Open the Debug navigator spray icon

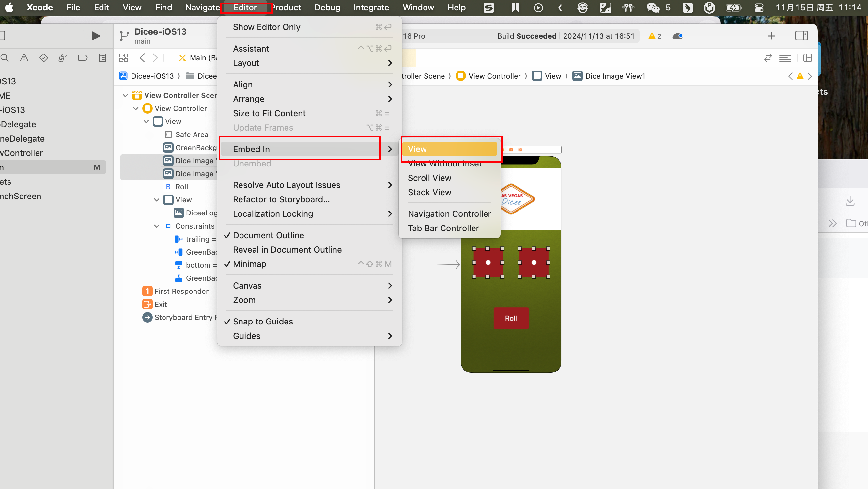click(x=63, y=58)
